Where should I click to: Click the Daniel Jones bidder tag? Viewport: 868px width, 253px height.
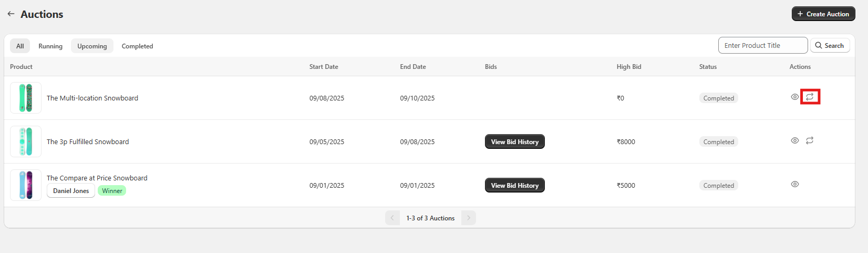(x=71, y=191)
